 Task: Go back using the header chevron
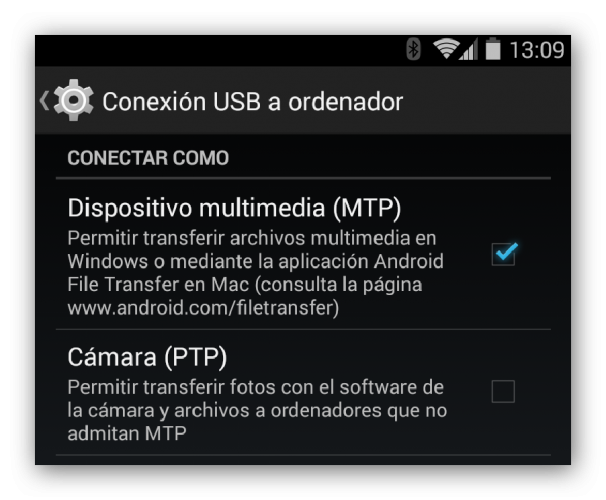click(x=44, y=100)
